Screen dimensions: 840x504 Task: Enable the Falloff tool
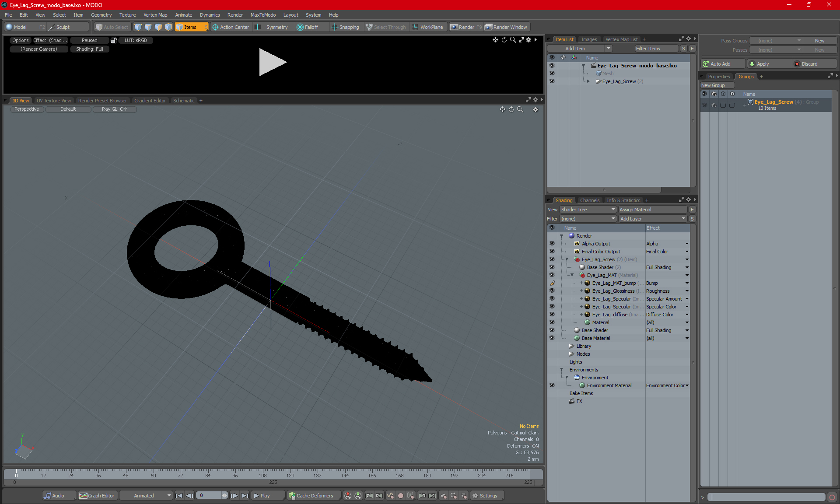click(308, 27)
